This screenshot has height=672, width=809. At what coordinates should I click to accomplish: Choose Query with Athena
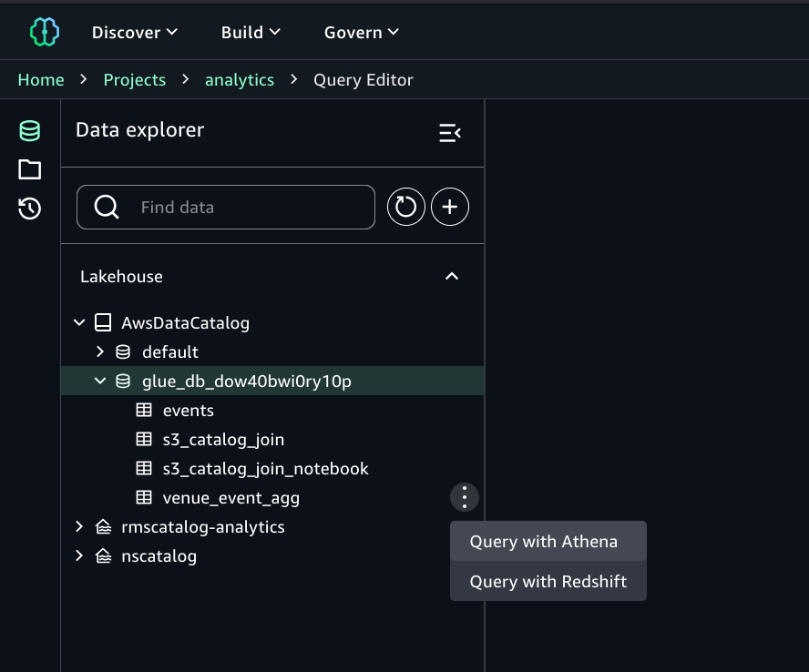548,542
